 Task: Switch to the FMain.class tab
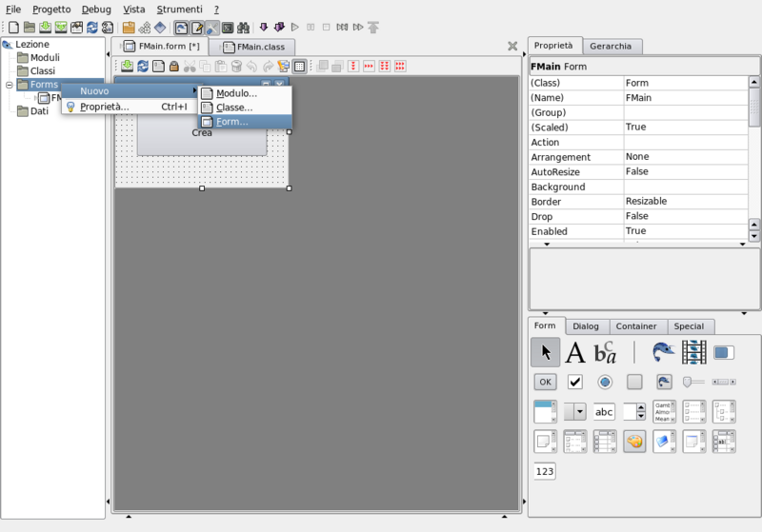click(x=253, y=47)
